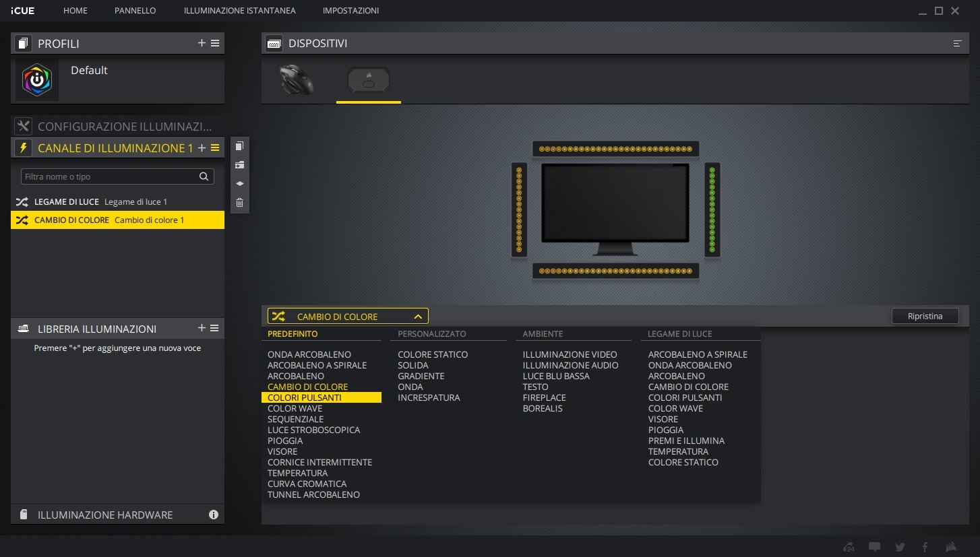Choose Luce Stroboscopica effect
The height and width of the screenshot is (557, 980).
313,430
